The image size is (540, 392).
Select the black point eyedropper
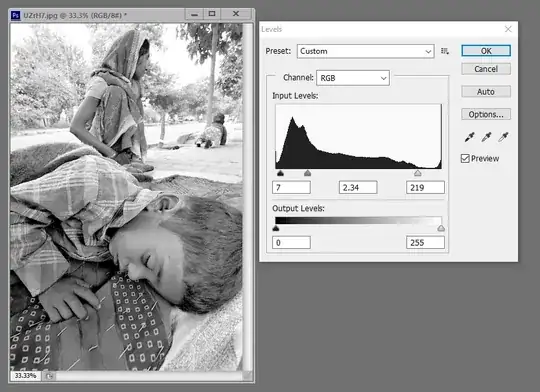[x=469, y=137]
